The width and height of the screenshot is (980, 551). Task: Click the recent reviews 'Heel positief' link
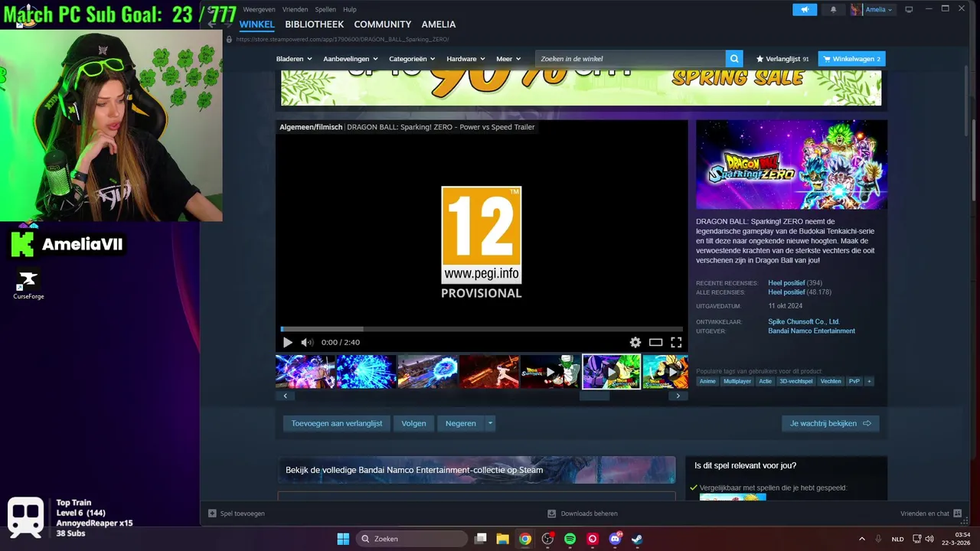point(786,283)
